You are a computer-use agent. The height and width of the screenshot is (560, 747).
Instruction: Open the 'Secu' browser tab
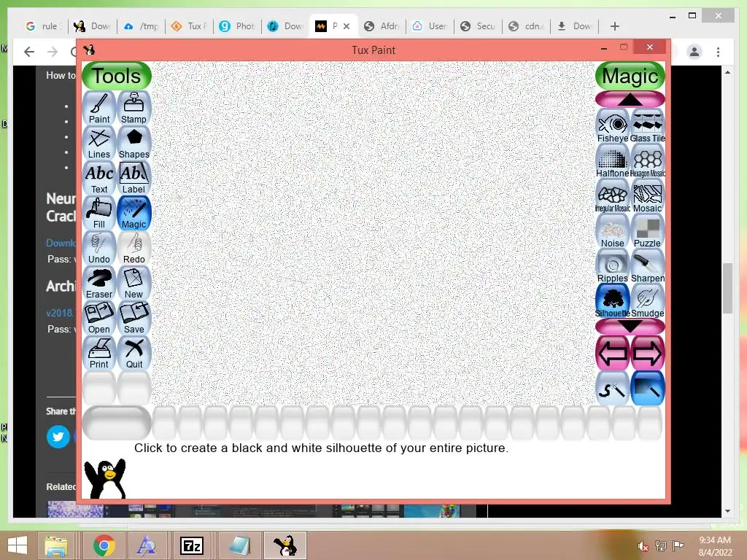point(479,26)
